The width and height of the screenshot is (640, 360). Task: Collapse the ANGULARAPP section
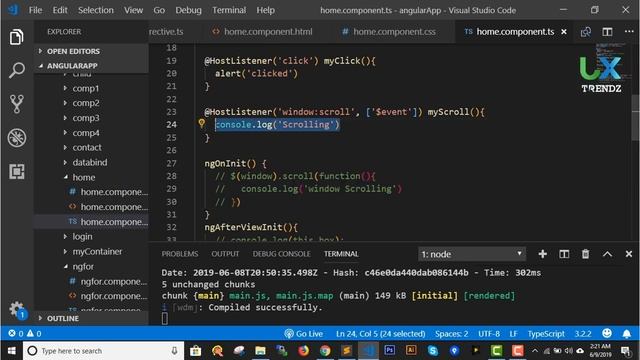point(72,66)
